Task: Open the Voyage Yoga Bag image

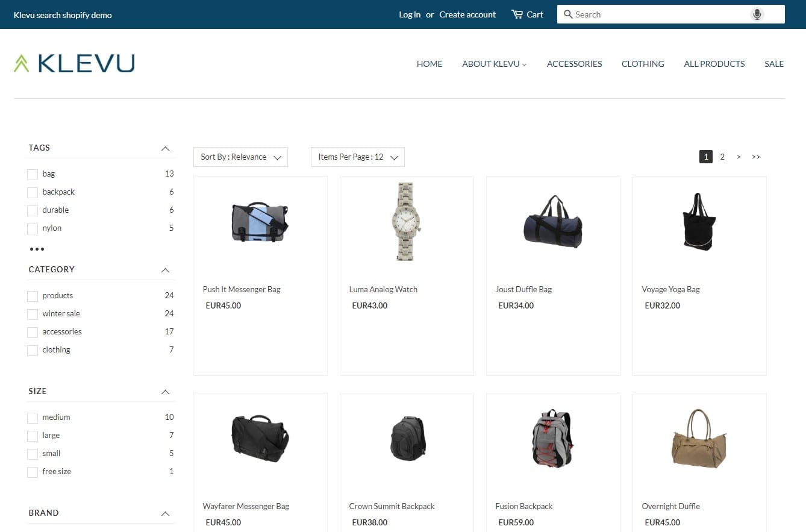Action: pyautogui.click(x=699, y=222)
